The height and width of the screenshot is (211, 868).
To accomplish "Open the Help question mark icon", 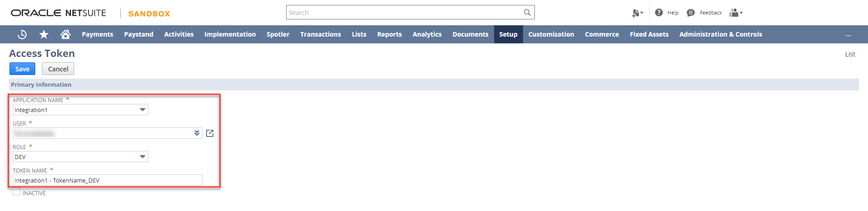I will pyautogui.click(x=659, y=13).
